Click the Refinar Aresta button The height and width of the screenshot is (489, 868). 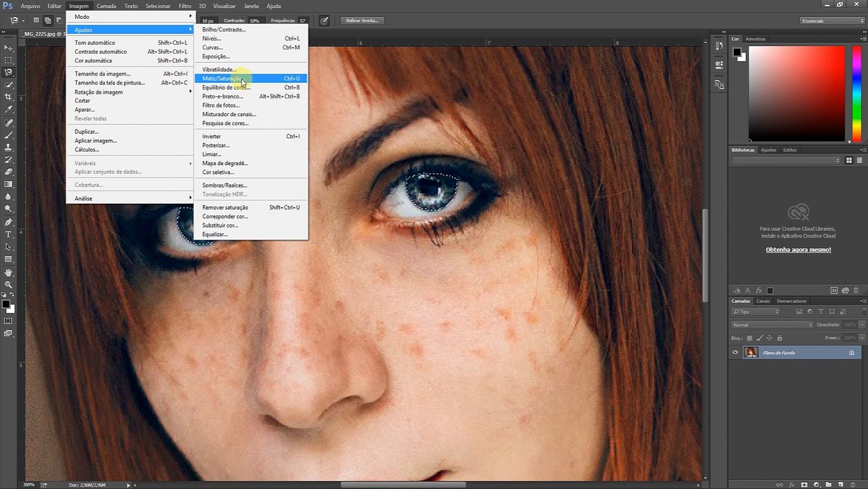point(362,21)
